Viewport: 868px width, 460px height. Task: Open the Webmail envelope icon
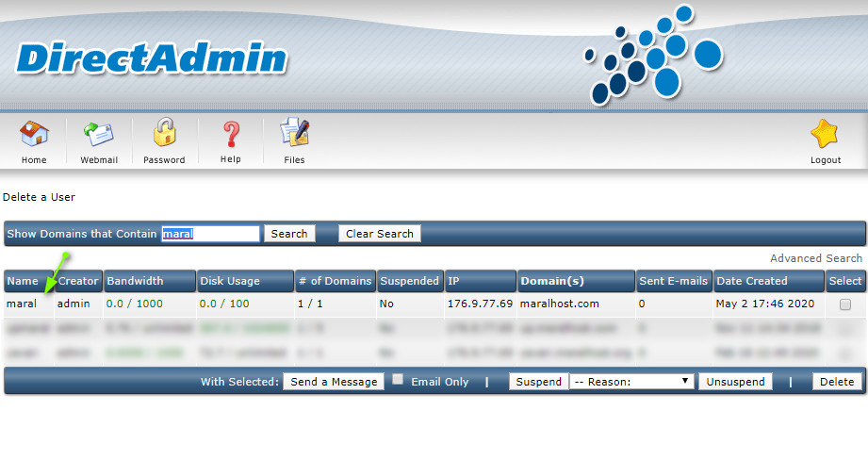coord(99,134)
